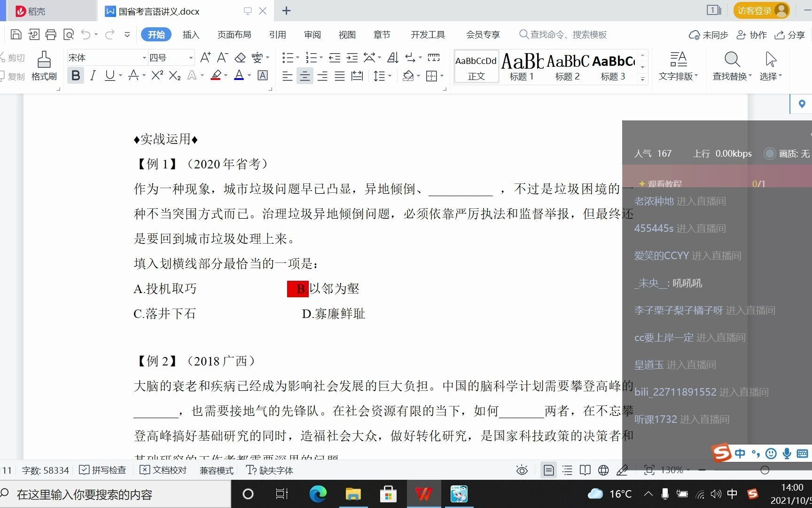This screenshot has height=508, width=812.
Task: Apply 标题 1 style
Action: [522, 66]
